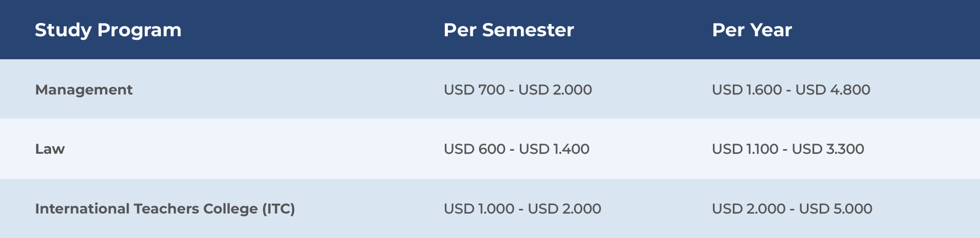Click ITC per semester fee USD 1.000 - USD 2.000
Image resolution: width=980 pixels, height=238 pixels.
pos(522,209)
